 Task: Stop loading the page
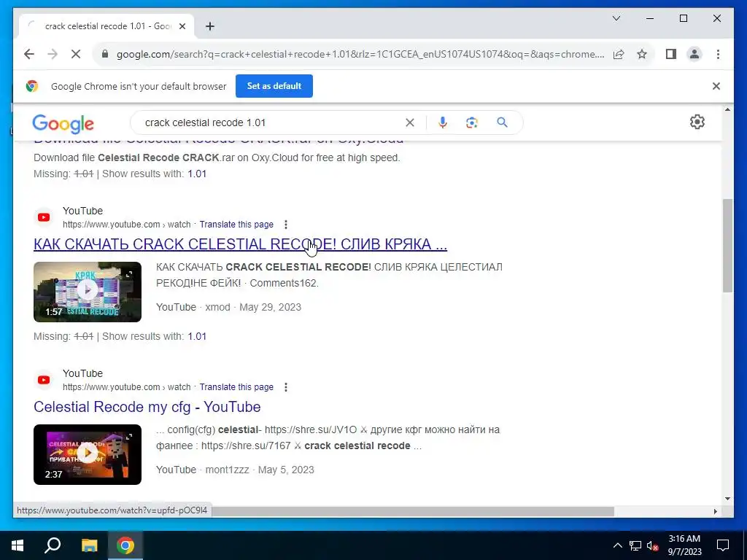(x=76, y=54)
